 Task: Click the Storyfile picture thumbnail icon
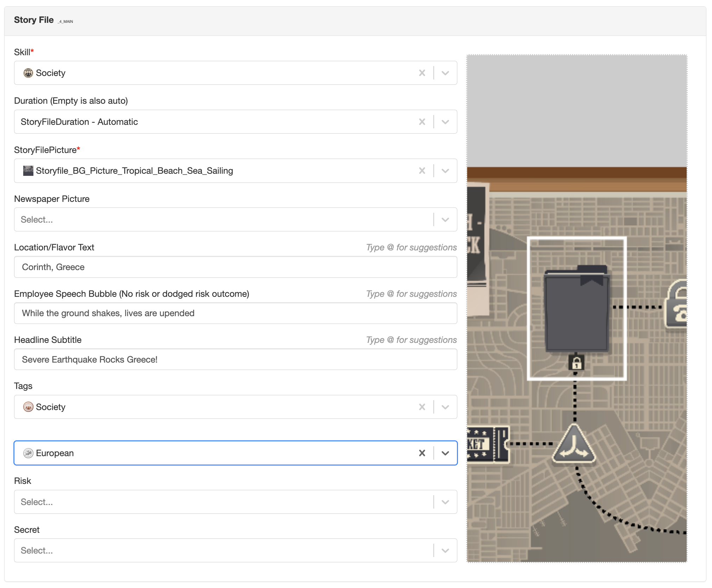click(28, 171)
